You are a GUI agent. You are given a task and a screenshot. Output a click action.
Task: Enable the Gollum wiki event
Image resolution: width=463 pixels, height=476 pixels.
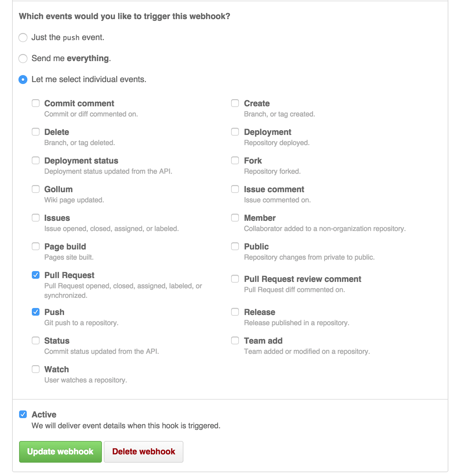pos(36,189)
